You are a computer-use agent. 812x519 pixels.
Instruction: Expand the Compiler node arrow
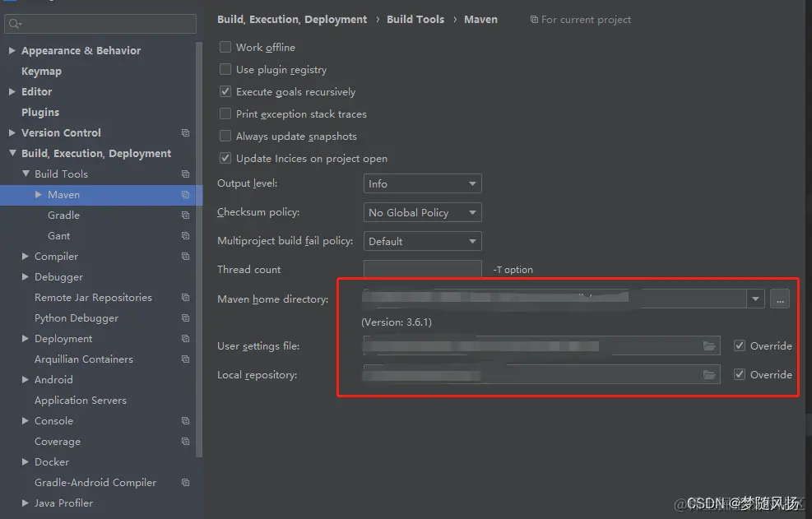coord(25,257)
